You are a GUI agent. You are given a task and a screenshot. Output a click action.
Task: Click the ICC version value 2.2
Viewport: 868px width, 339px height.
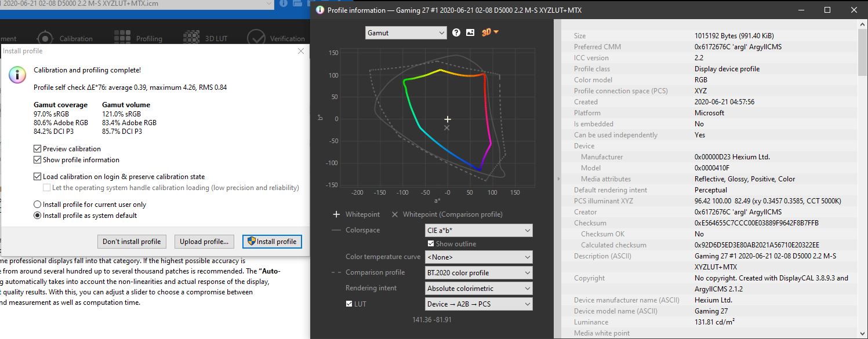(699, 58)
